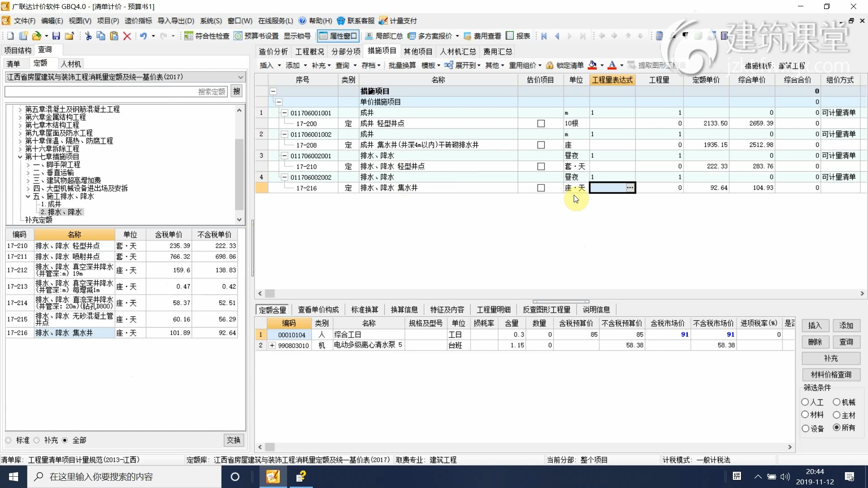The width and height of the screenshot is (868, 488).
Task: Open the quota library dropdown 江西省房屋建筑
Action: pos(241,77)
